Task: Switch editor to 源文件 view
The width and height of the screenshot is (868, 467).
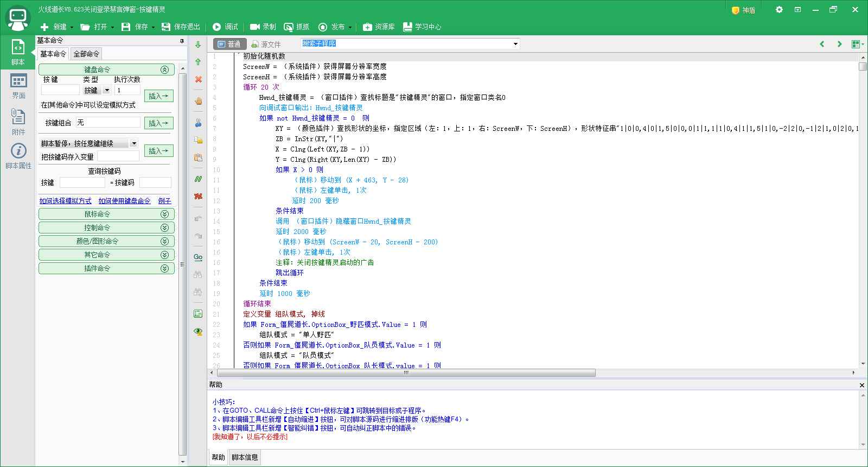Action: tap(266, 44)
